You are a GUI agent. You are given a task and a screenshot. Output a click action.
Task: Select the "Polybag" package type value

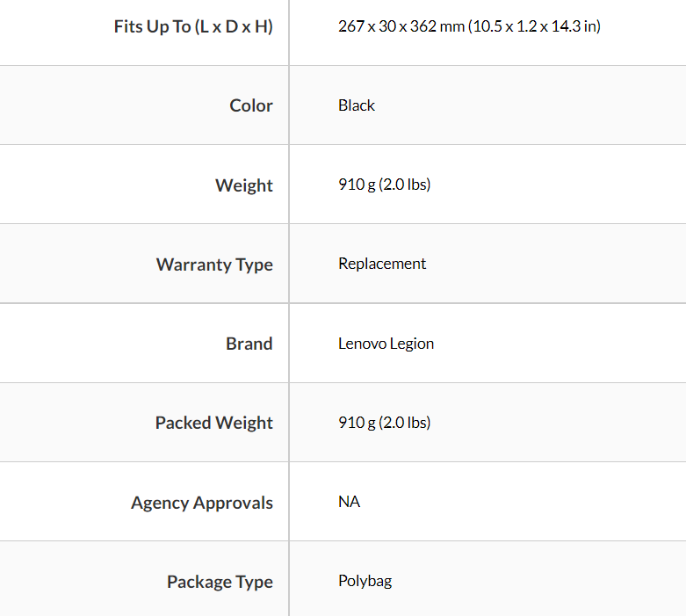pos(366,582)
